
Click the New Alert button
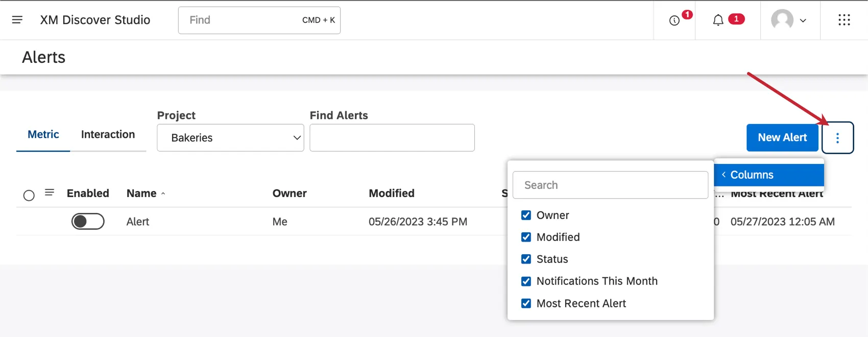tap(782, 138)
